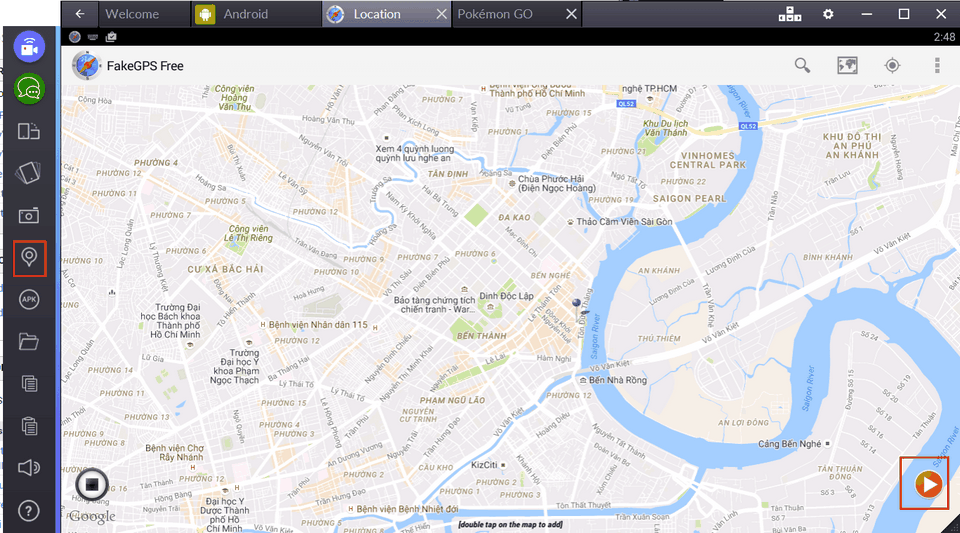This screenshot has height=533, width=960.
Task: Click the Bến Nhà Rồng map label
Action: pyautogui.click(x=618, y=380)
